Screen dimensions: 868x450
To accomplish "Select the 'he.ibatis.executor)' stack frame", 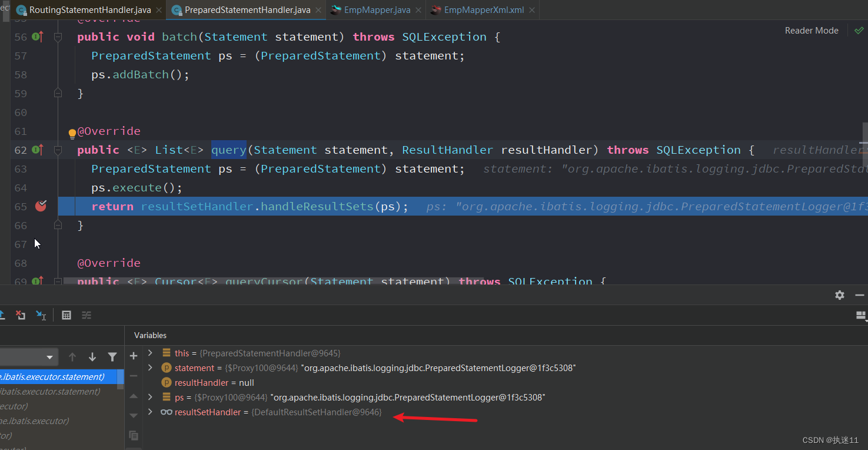I will 59,421.
